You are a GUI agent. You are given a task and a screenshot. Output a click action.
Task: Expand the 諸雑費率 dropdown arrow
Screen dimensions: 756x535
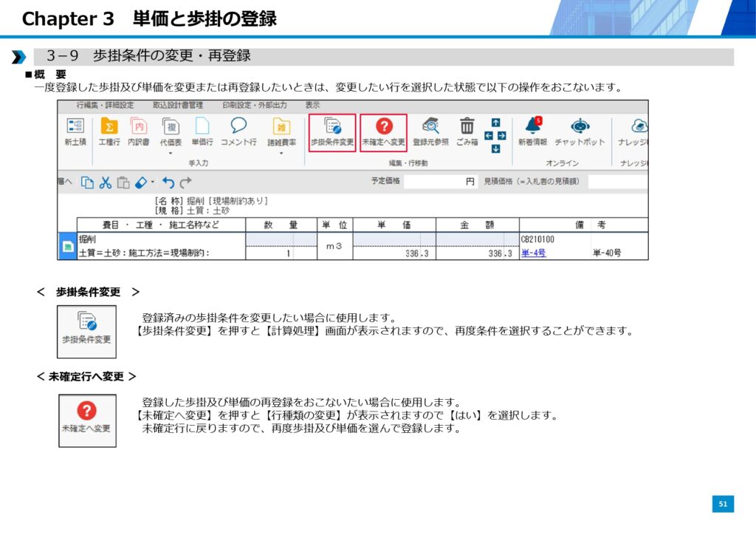click(281, 154)
